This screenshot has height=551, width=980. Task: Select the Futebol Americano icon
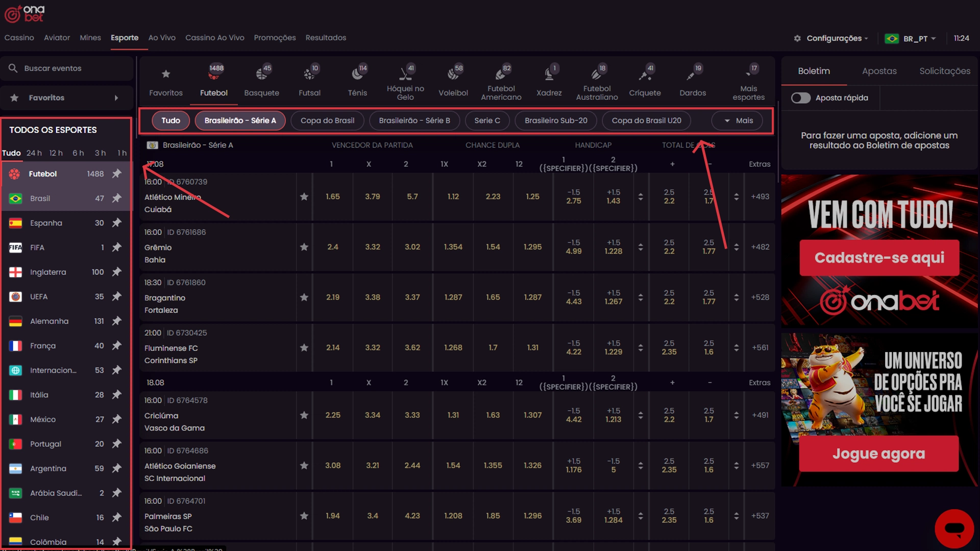[501, 74]
